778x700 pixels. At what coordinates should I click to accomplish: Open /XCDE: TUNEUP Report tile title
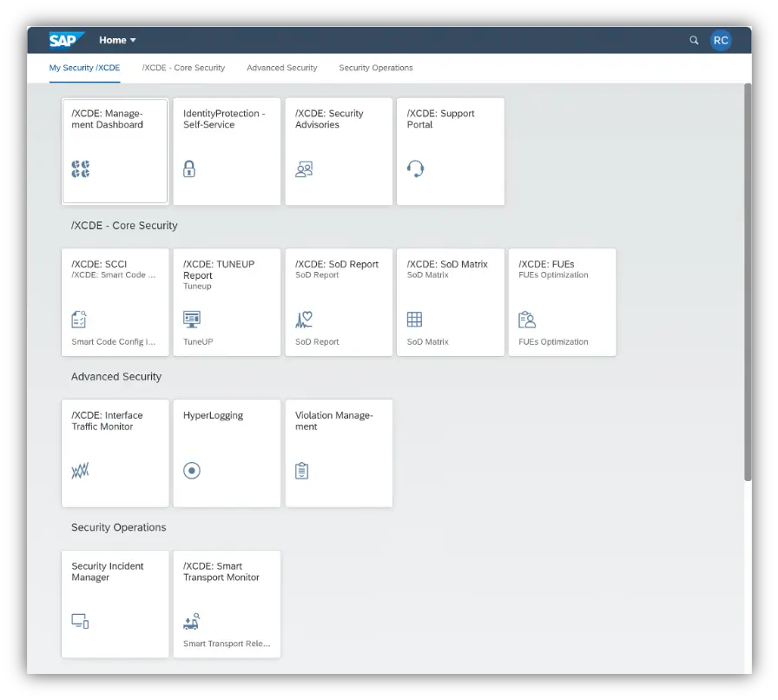[219, 269]
